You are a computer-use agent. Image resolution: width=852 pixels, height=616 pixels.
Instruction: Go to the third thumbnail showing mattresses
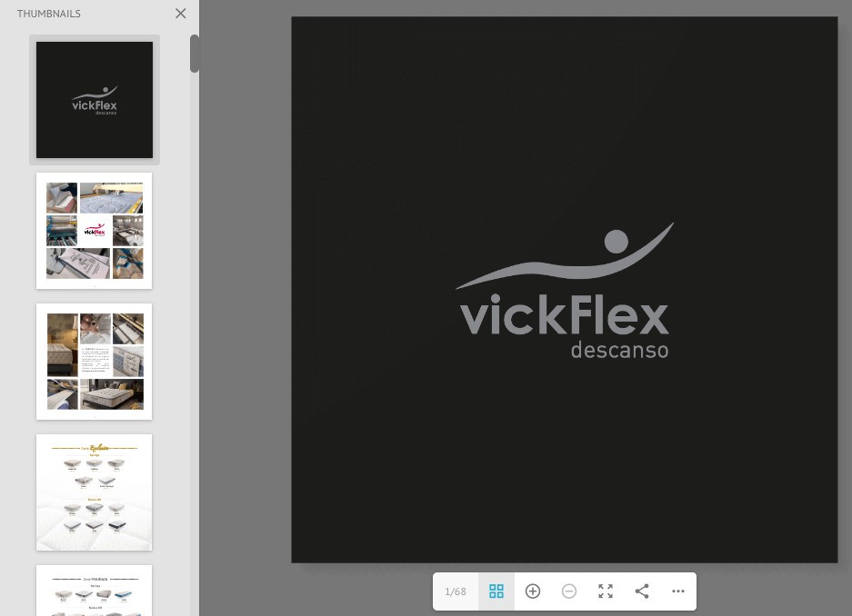95,362
